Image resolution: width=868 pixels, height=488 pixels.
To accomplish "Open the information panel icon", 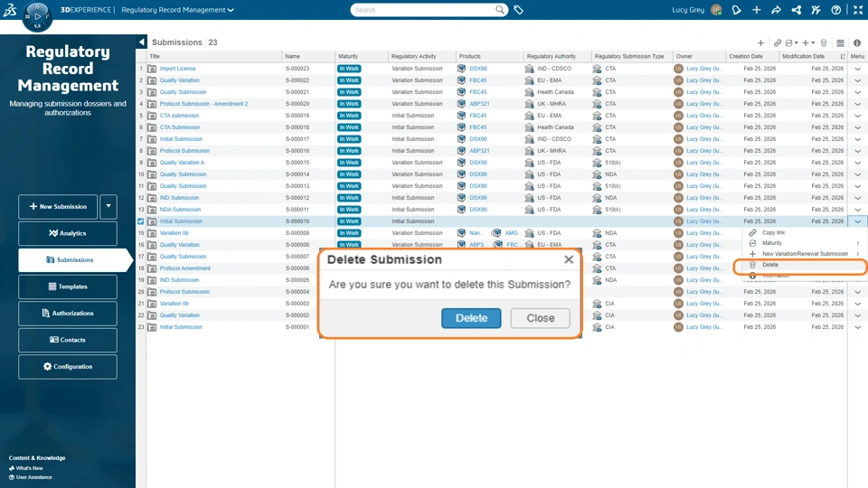I will (857, 42).
